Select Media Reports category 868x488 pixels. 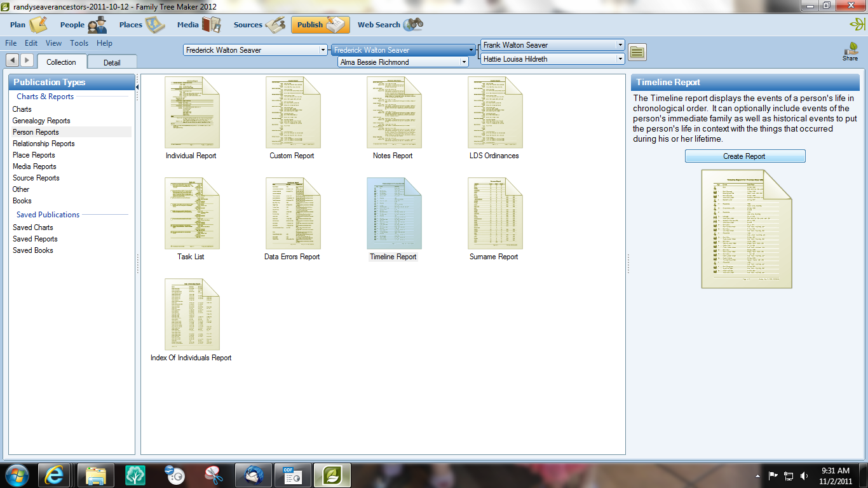coord(34,166)
